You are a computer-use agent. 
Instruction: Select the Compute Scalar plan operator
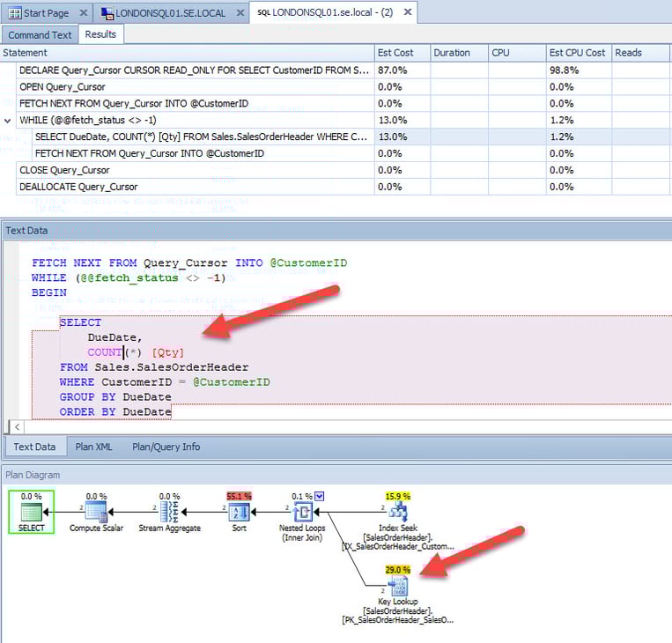[x=96, y=512]
